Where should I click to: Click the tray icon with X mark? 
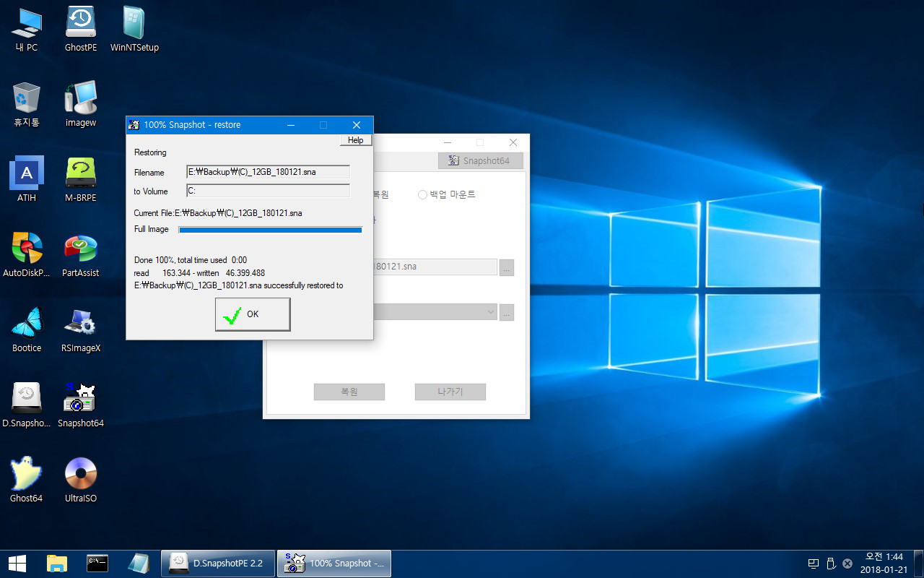(x=847, y=564)
